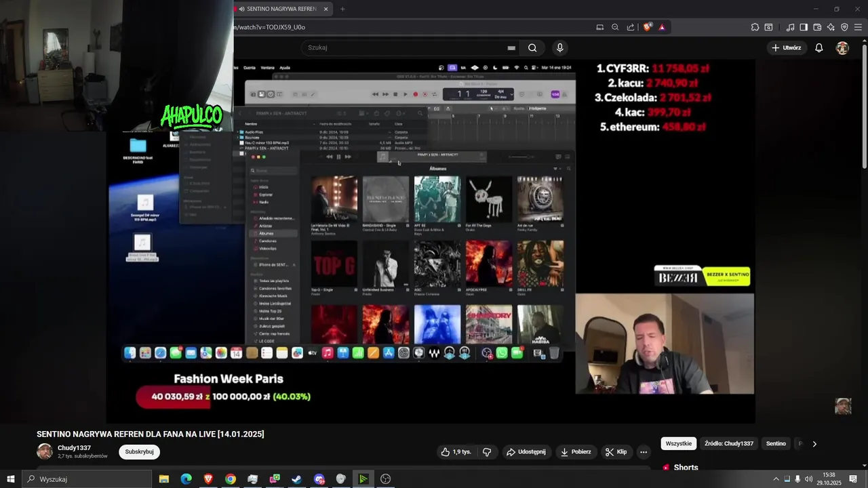Close the SENTINO NAGRYWA REFREN tab
This screenshot has height=488, width=868.
click(325, 9)
